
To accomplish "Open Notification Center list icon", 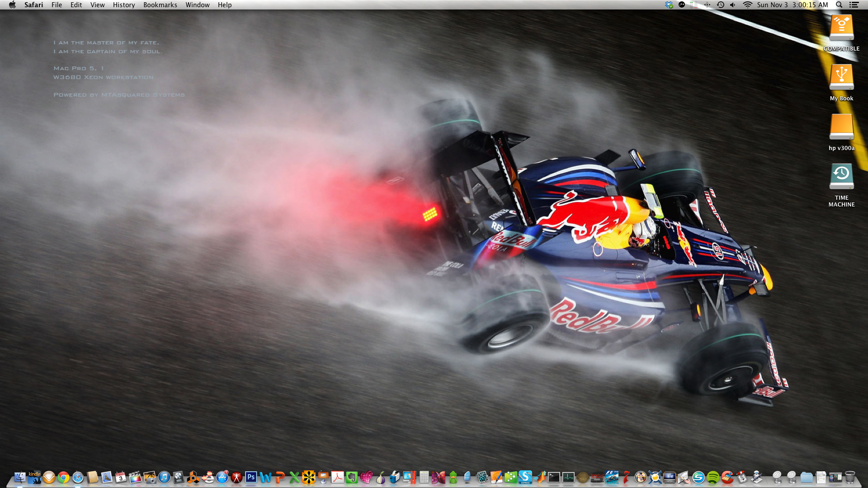I will pyautogui.click(x=854, y=5).
